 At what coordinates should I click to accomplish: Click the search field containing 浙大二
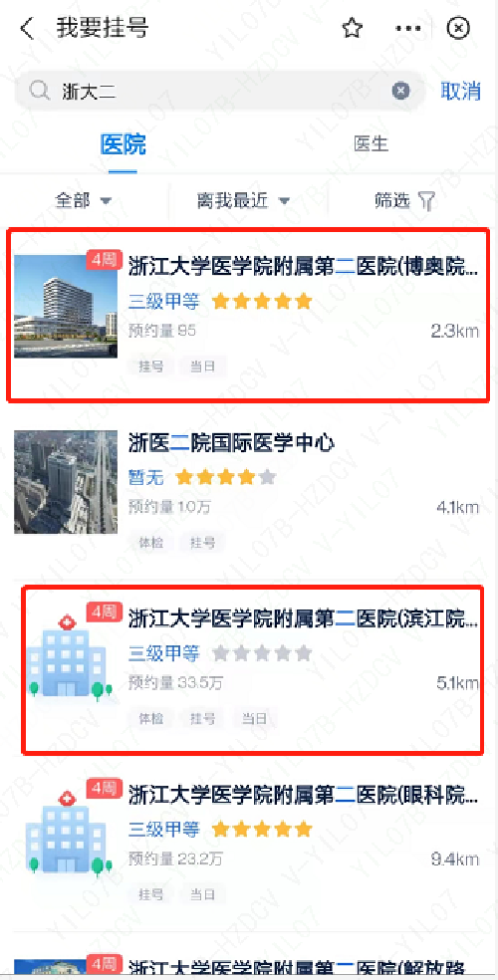(220, 92)
